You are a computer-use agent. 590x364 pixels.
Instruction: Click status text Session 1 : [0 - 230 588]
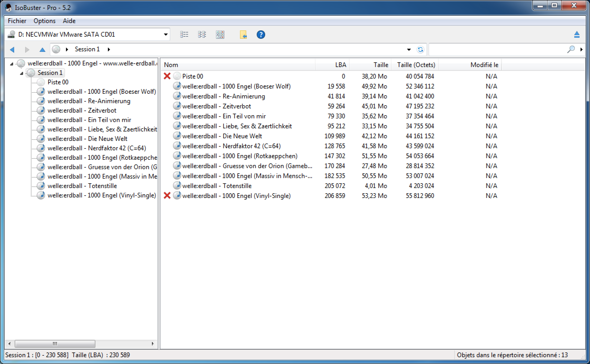click(37, 355)
